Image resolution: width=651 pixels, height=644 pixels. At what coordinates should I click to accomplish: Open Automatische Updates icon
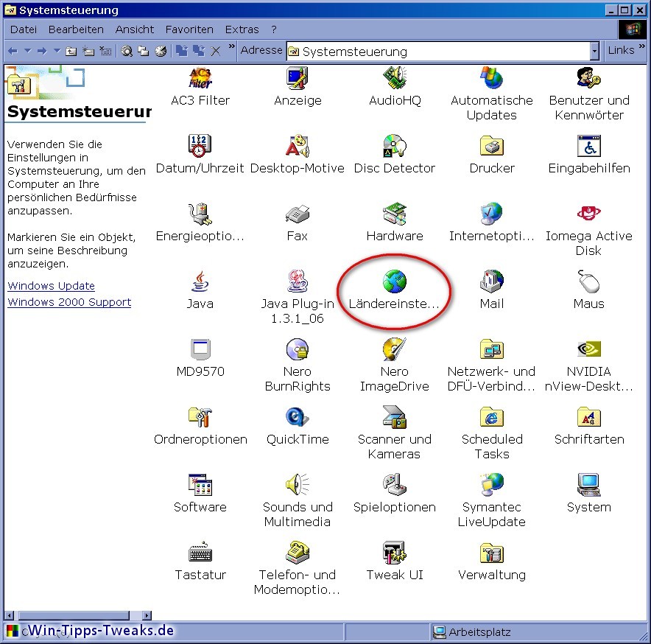[492, 79]
